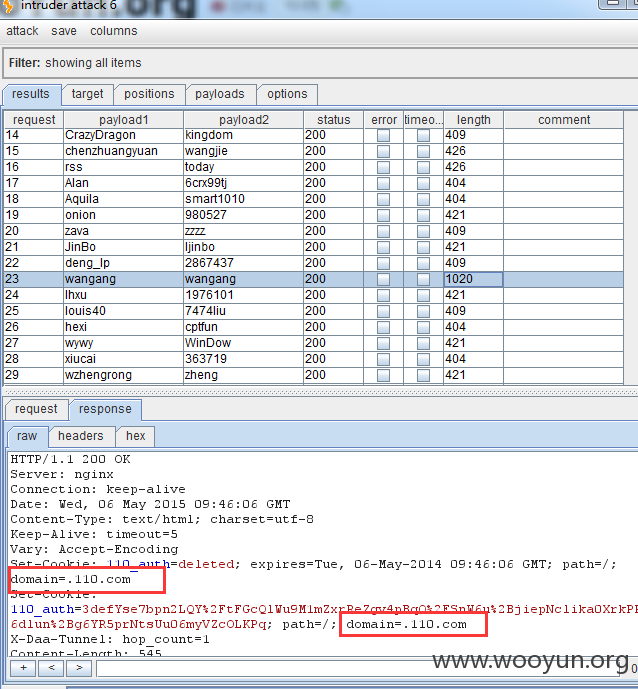Toggle error checkbox in row 14
Screen dimensions: 638x689
(384, 135)
